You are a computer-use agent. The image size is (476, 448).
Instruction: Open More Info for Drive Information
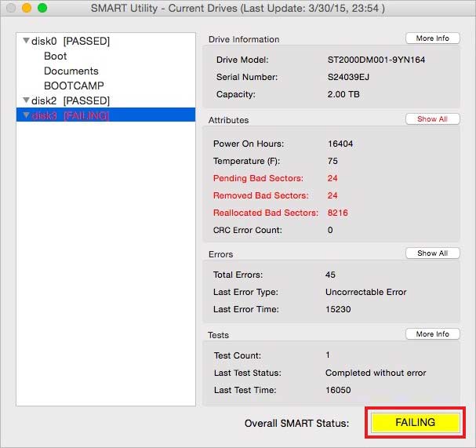point(432,38)
